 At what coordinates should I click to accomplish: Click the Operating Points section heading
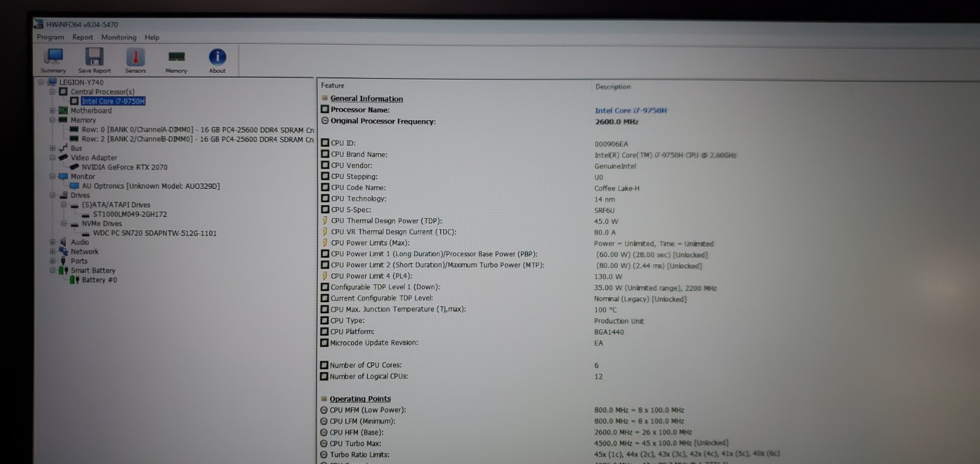click(x=360, y=398)
